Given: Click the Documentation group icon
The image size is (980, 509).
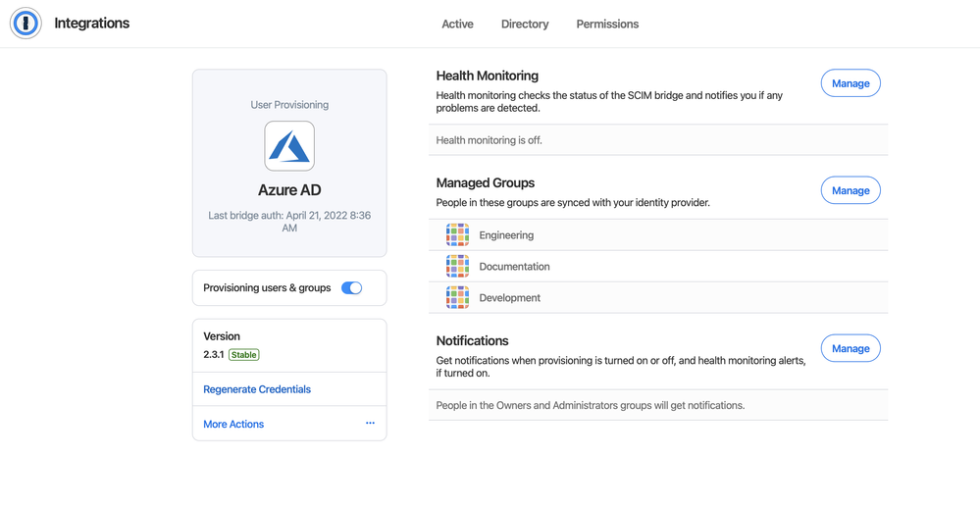Looking at the screenshot, I should tap(457, 267).
